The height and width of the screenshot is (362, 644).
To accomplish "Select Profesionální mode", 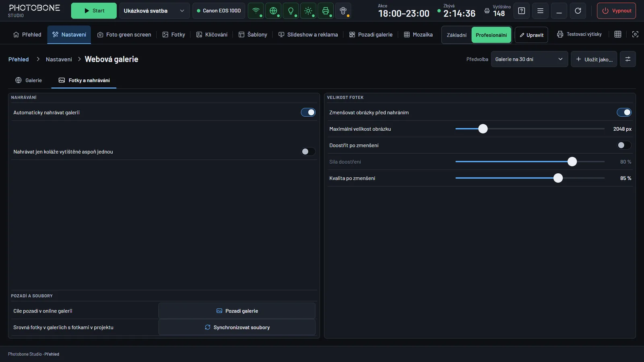I will [x=491, y=35].
